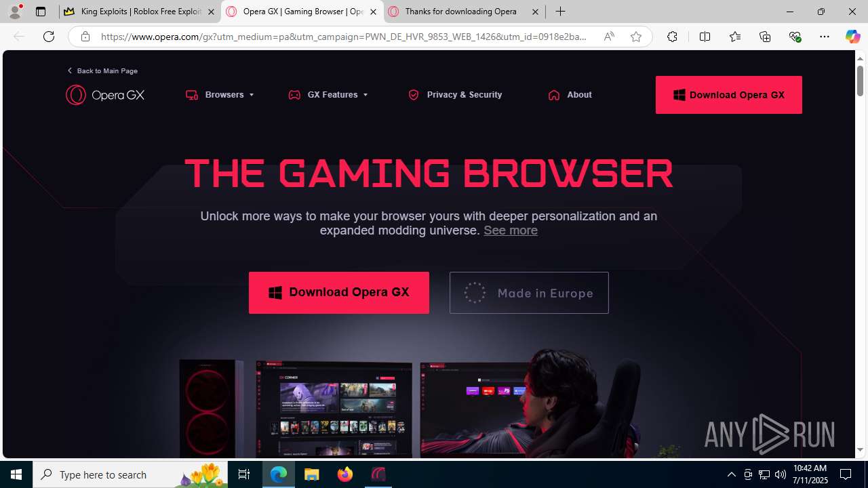Switch to Opera GX Gaming Browser tab

(302, 12)
